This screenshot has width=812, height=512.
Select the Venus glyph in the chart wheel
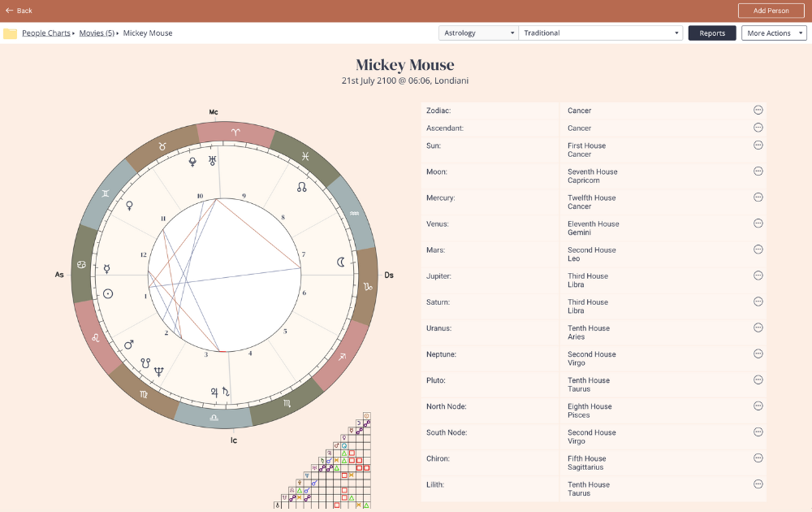129,206
